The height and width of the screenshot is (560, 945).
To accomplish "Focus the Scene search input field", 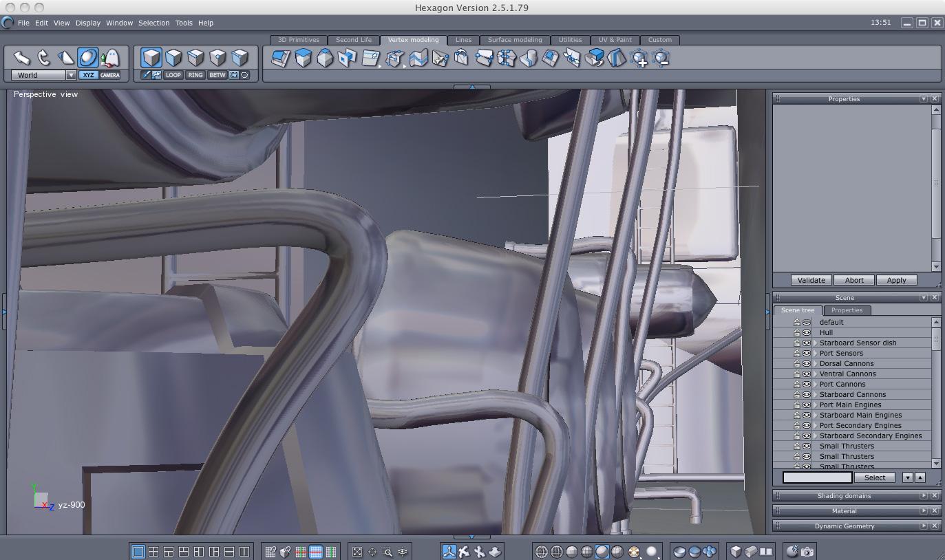I will coord(817,477).
